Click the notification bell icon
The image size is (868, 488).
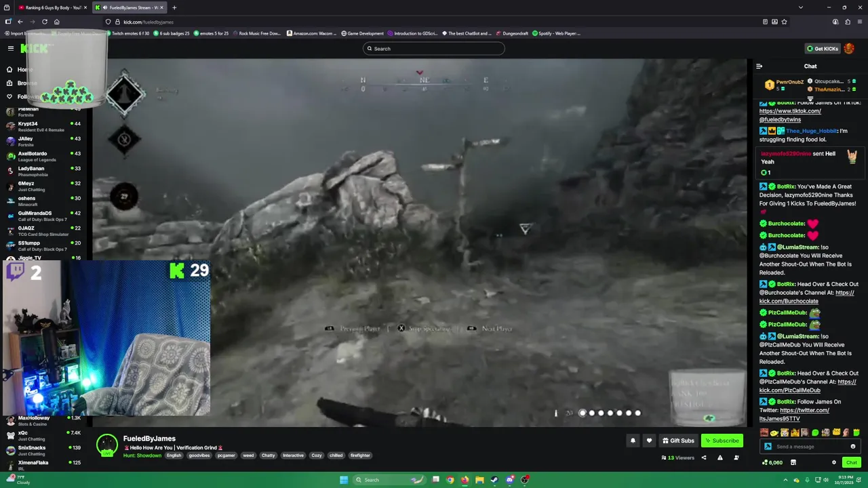(633, 441)
